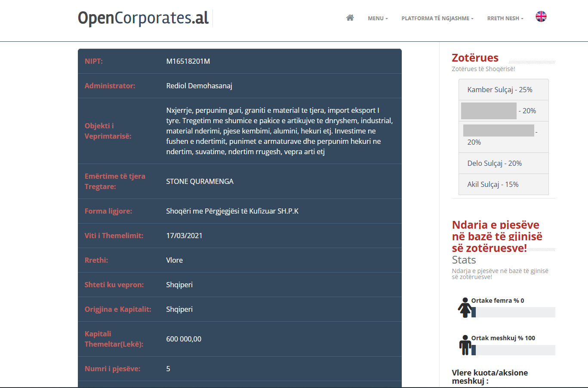This screenshot has height=388, width=588.
Task: Select owner Kamber Sulçaj - 25%
Action: point(500,90)
